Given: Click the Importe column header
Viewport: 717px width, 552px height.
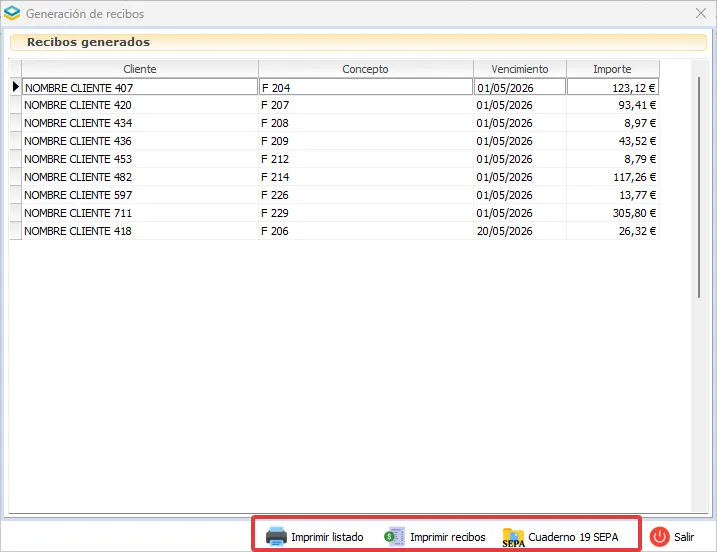Looking at the screenshot, I should [x=613, y=69].
